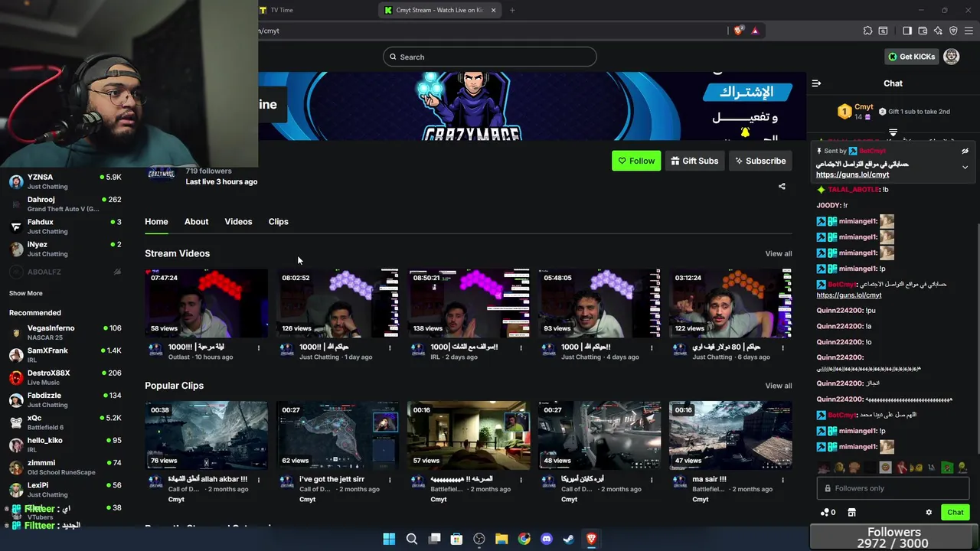
Task: Play the allah akbar clip thumbnail
Action: pyautogui.click(x=206, y=435)
